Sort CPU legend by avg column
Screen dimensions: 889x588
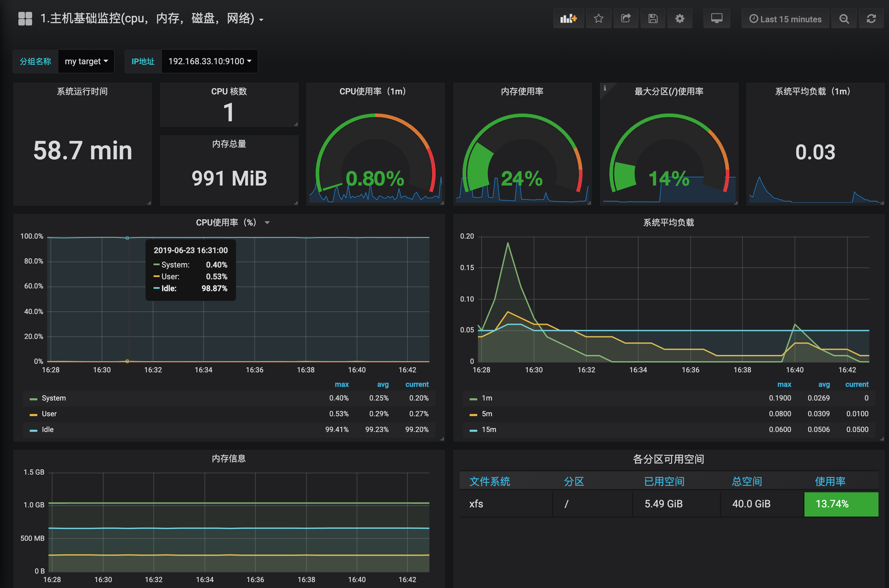(383, 384)
